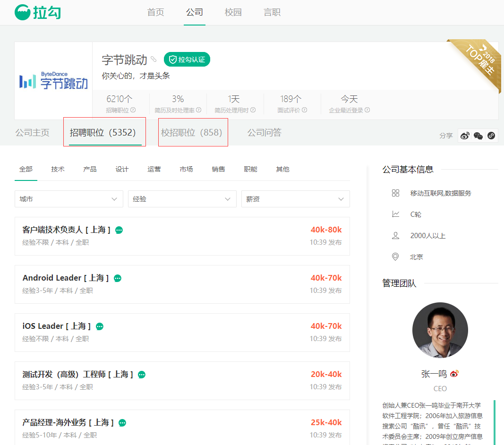This screenshot has height=445, width=504.
Task: Open 言职 in top navigation
Action: [272, 12]
